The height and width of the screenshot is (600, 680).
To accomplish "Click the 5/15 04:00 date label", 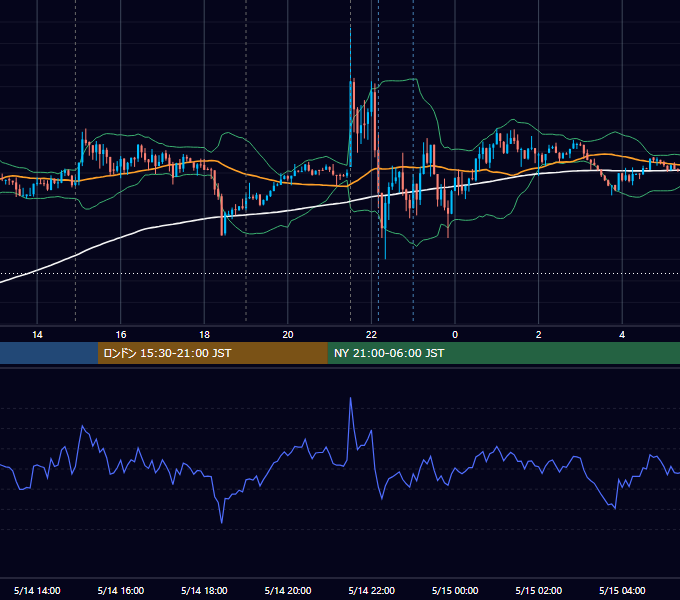I will coord(622,590).
